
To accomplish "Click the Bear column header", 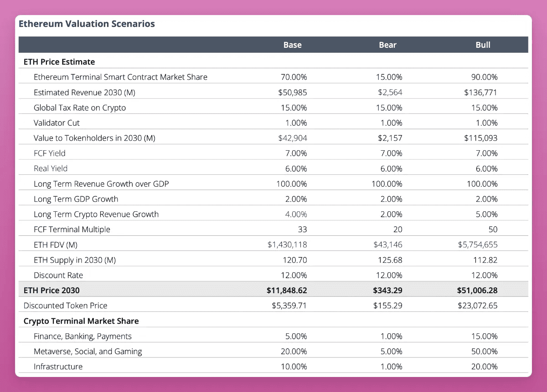I will (x=387, y=45).
